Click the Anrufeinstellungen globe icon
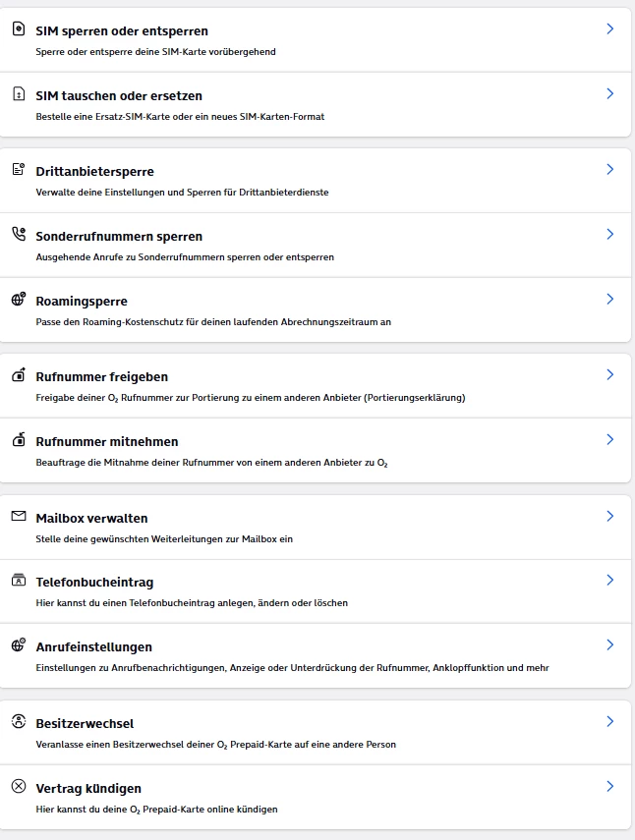The image size is (635, 840). pos(18,645)
